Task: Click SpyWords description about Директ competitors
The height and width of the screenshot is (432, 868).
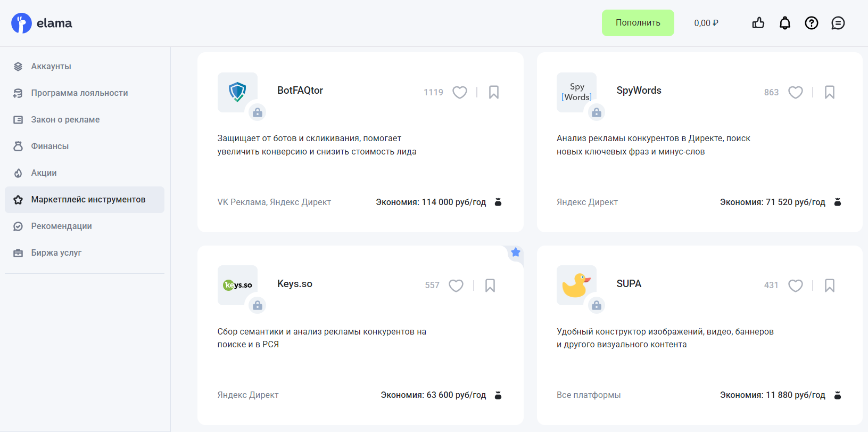Action: click(x=654, y=145)
